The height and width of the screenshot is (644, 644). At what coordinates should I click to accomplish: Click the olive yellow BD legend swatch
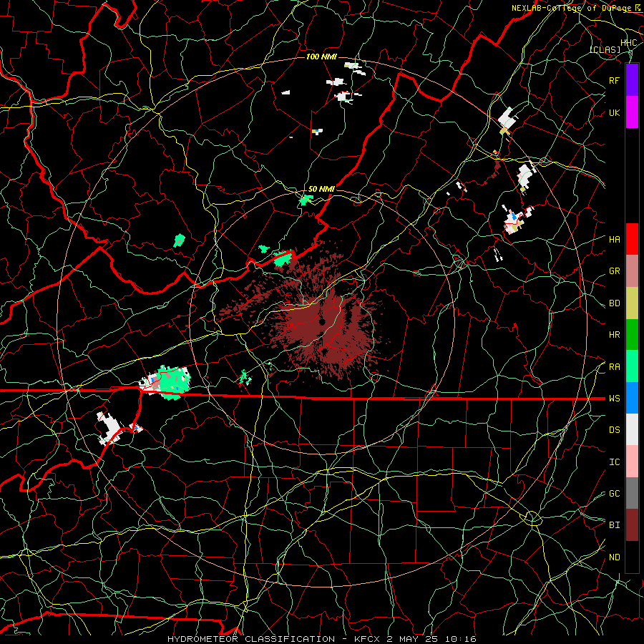coord(632,303)
